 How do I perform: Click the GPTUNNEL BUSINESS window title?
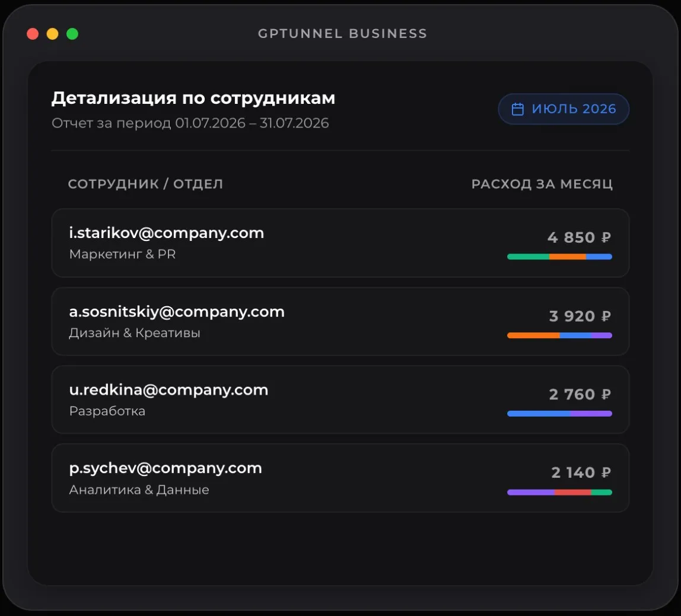(343, 33)
